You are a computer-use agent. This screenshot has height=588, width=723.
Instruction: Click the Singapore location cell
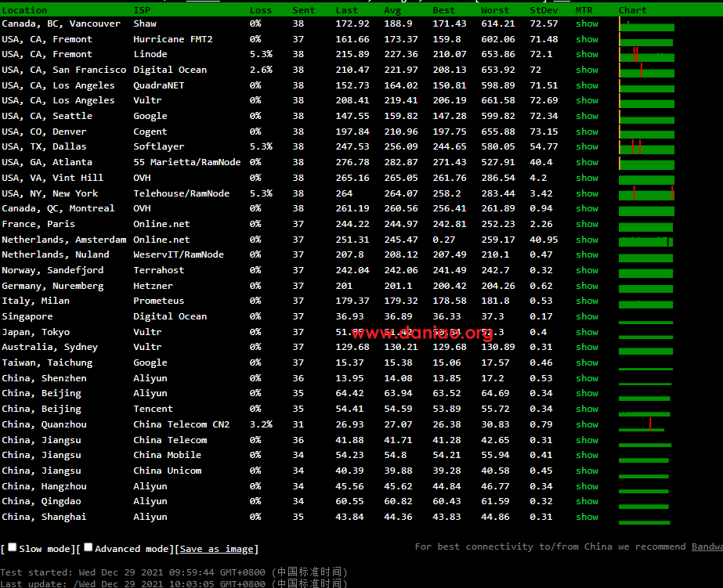pyautogui.click(x=27, y=316)
